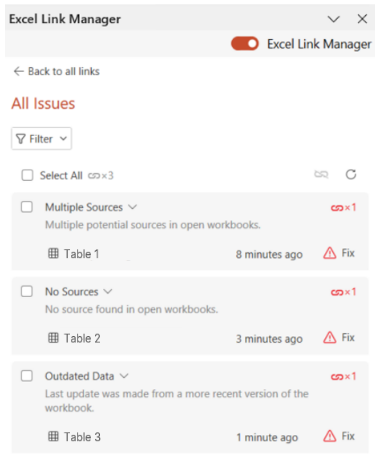378x457 pixels.
Task: Click the warning triangle icon for Table 1
Action: (329, 253)
